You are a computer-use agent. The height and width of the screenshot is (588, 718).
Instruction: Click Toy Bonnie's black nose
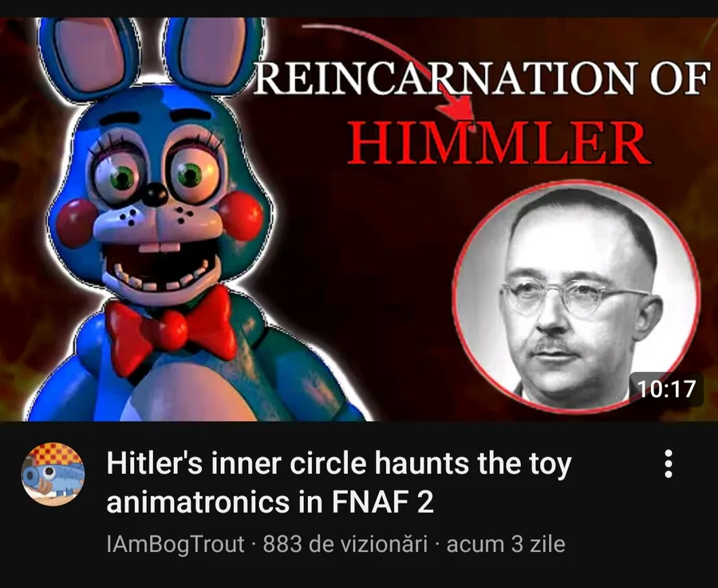click(154, 194)
